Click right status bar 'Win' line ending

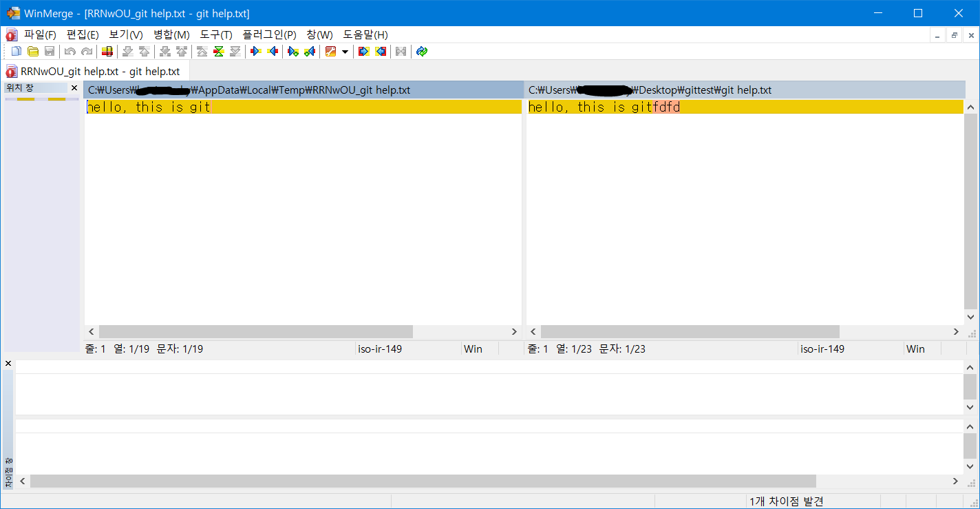coord(915,349)
